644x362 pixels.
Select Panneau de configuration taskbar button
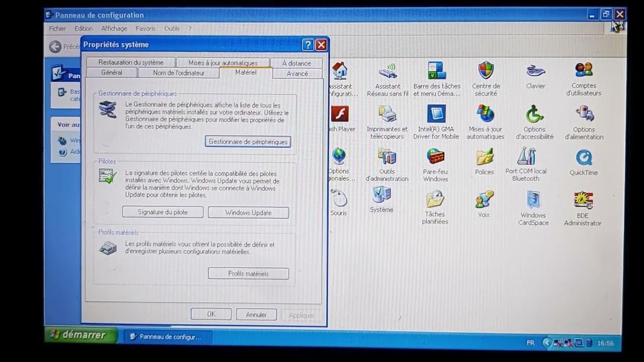pos(167,337)
